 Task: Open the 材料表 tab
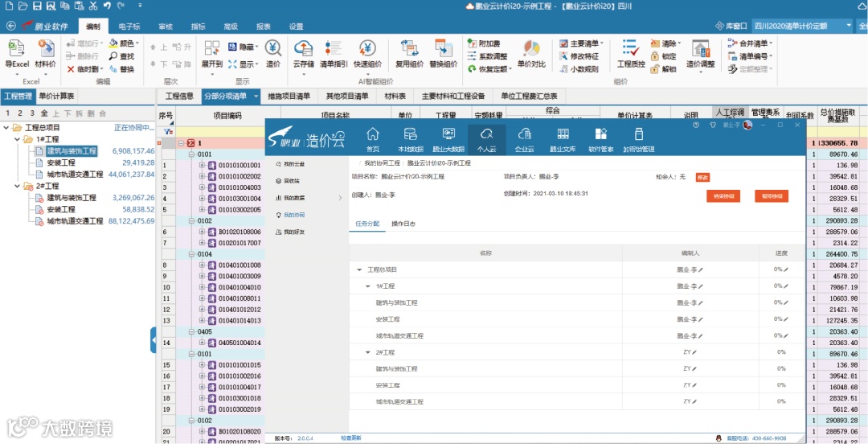click(395, 96)
